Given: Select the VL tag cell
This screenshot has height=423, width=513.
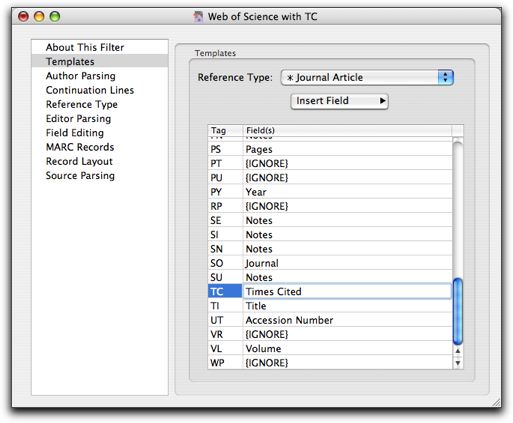Looking at the screenshot, I should pos(225,349).
